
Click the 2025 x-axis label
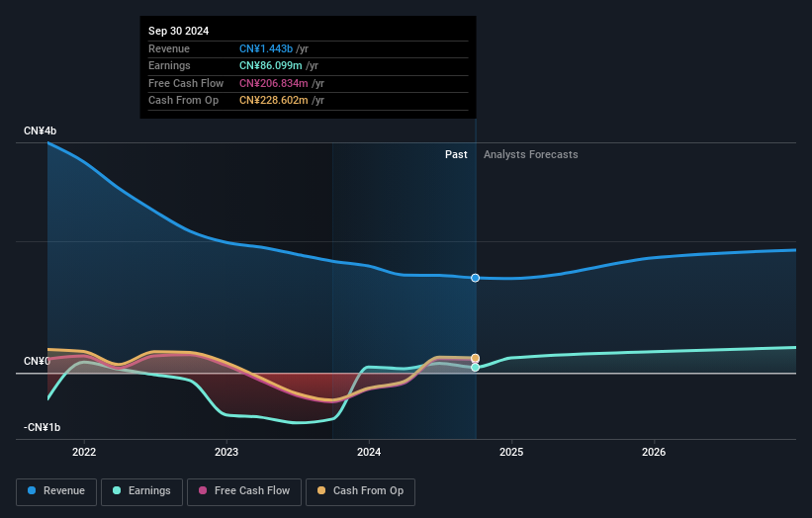pyautogui.click(x=511, y=452)
